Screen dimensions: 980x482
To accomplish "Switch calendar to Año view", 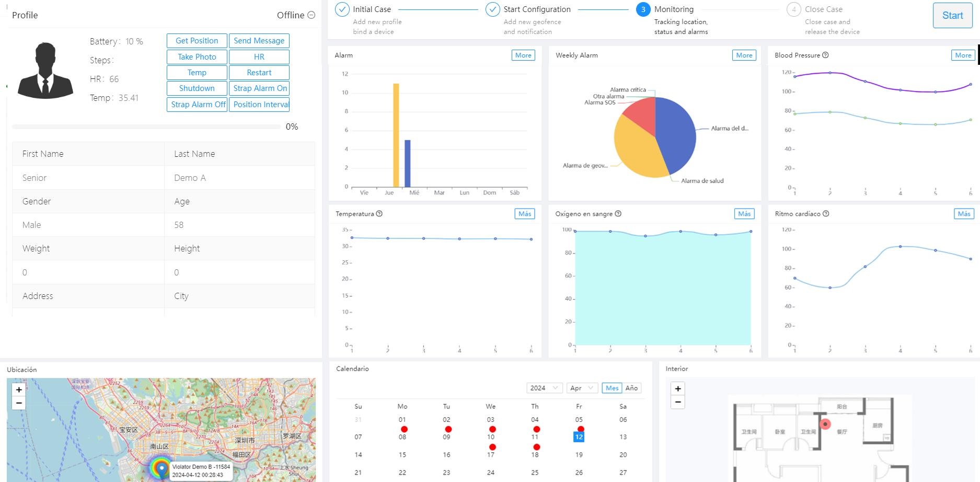I will pos(631,388).
